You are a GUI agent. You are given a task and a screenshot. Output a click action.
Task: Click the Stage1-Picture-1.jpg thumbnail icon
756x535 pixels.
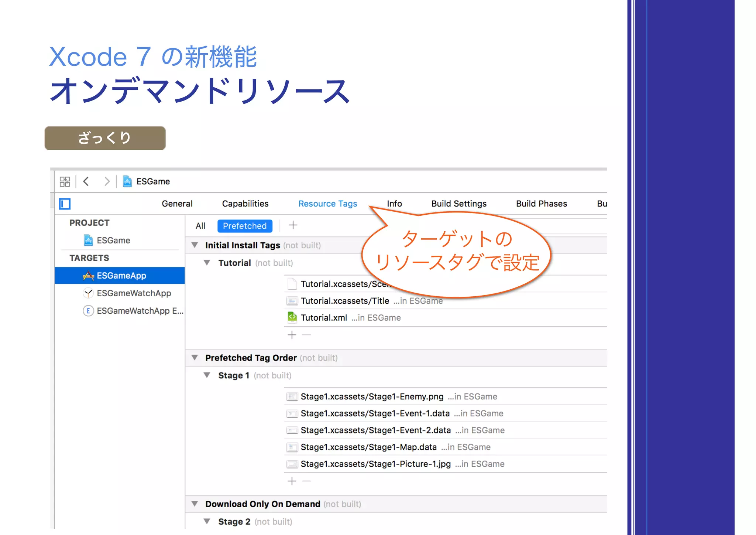click(292, 464)
